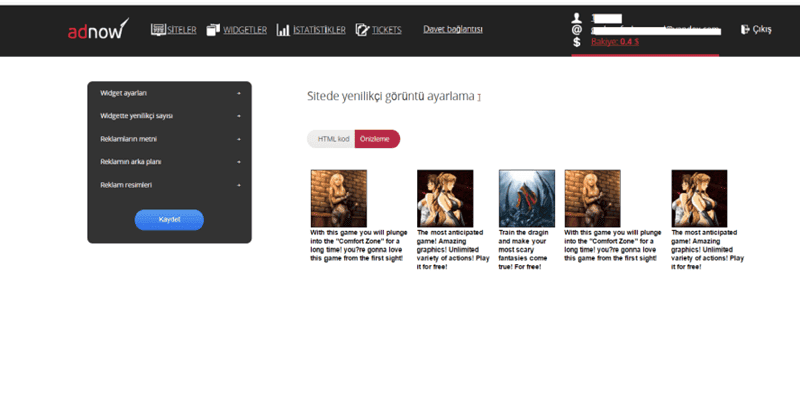Click the Tickets pencil-note icon

click(x=362, y=30)
